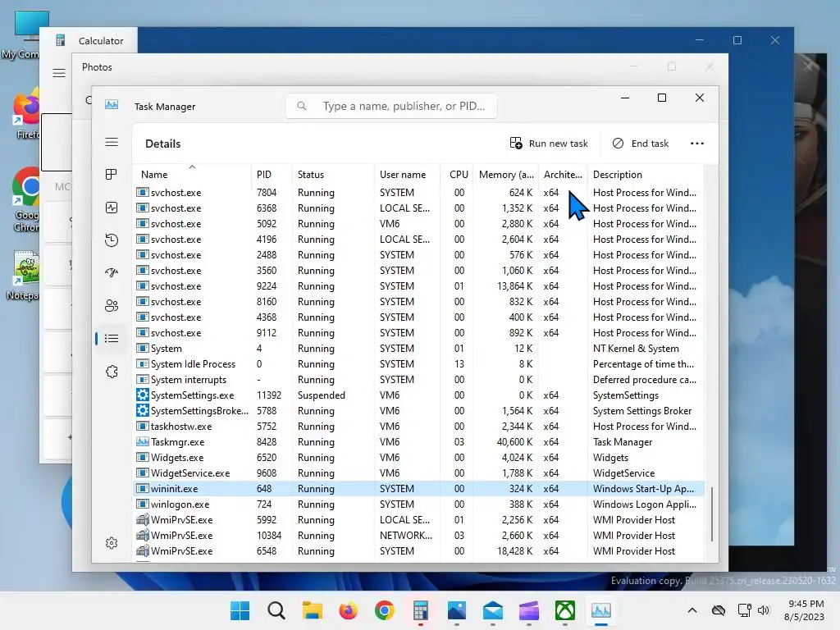Screen dimensions: 840x630
Task: Select the svchost.exe row with PID 9224
Action: (x=418, y=286)
